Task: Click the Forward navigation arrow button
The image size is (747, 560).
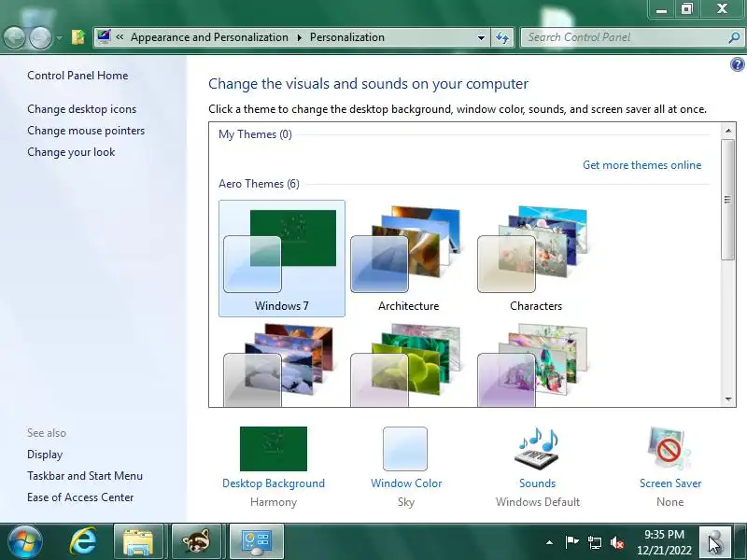Action: 41,37
